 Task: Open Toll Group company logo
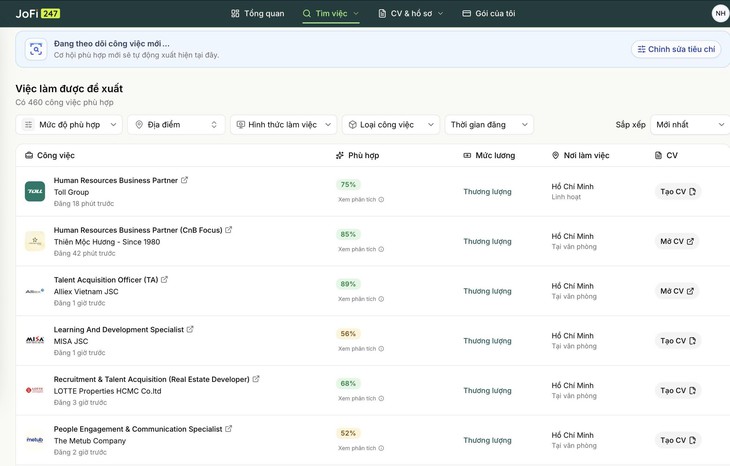click(35, 191)
